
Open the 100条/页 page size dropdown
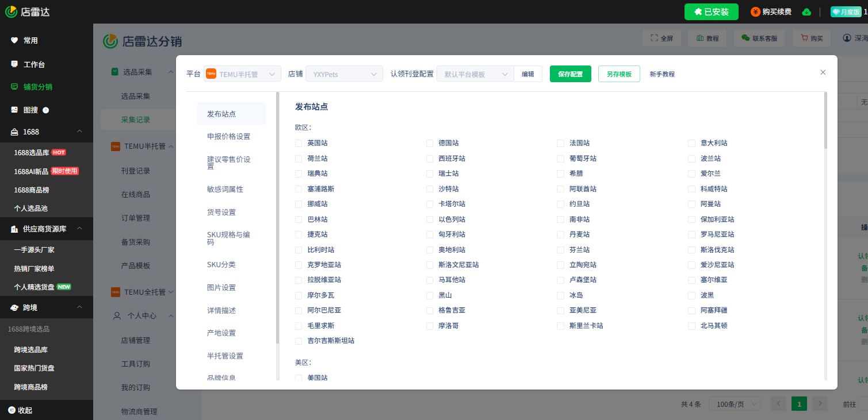point(735,404)
